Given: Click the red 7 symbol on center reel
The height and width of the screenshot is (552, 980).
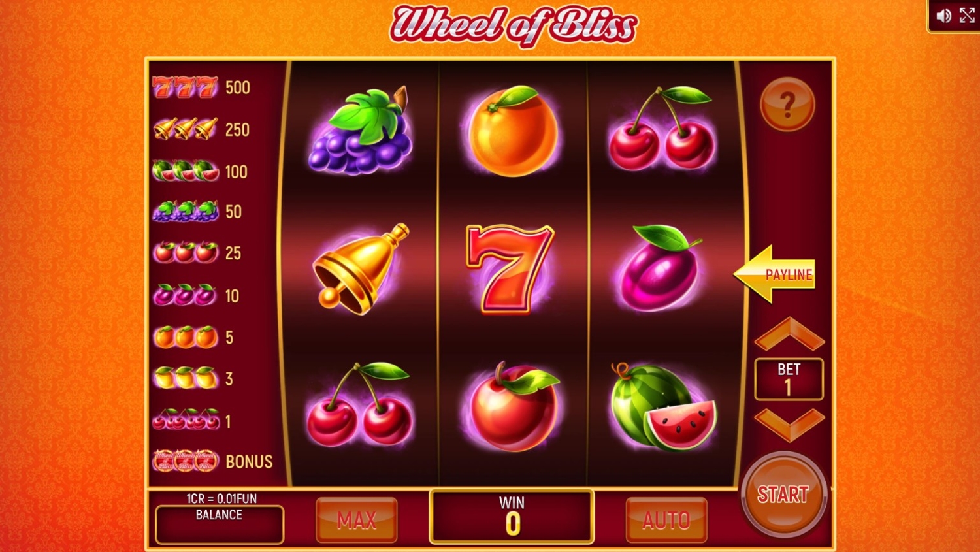Looking at the screenshot, I should (x=510, y=269).
